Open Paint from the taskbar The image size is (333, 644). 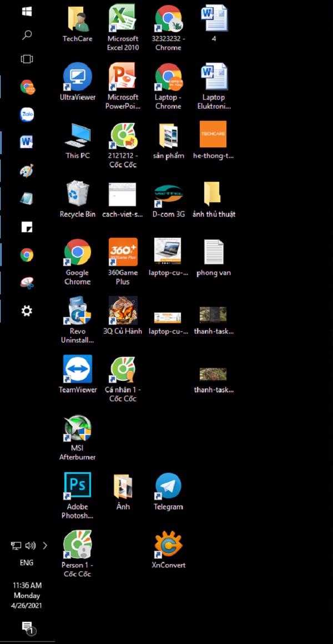(27, 171)
